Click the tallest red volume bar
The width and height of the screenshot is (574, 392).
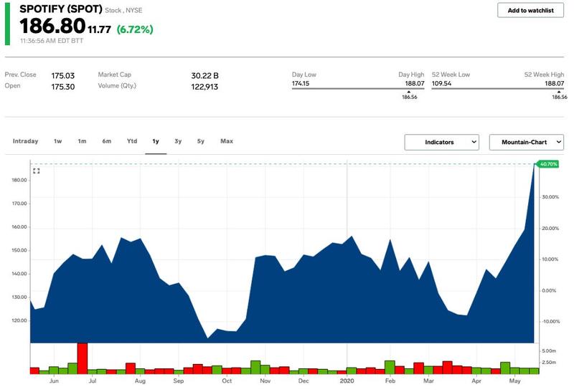[82, 358]
